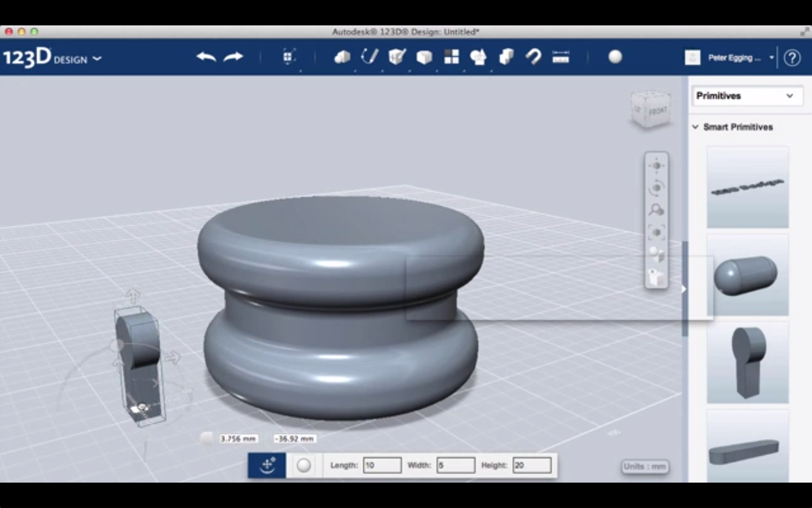812x508 pixels.
Task: Collapse the side panel with arrow handle
Action: [x=684, y=289]
